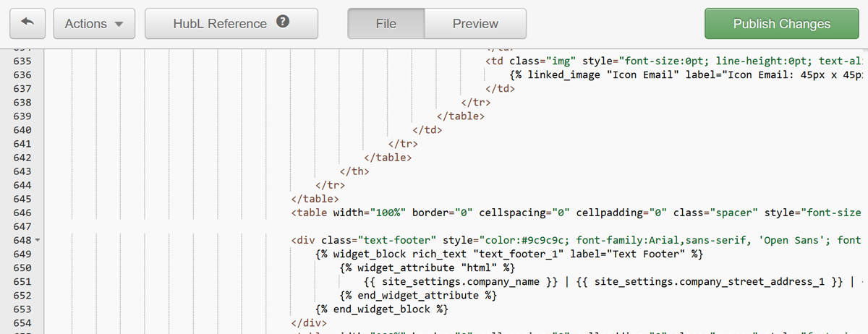Screen dimensions: 868x334
Task: Click the closing </th> tag on line 643
Action: point(354,171)
